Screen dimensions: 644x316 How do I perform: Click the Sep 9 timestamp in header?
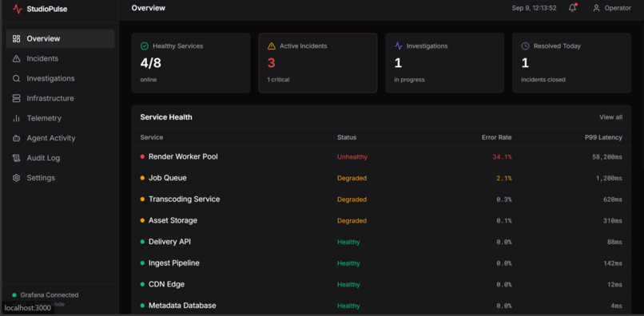click(x=534, y=8)
